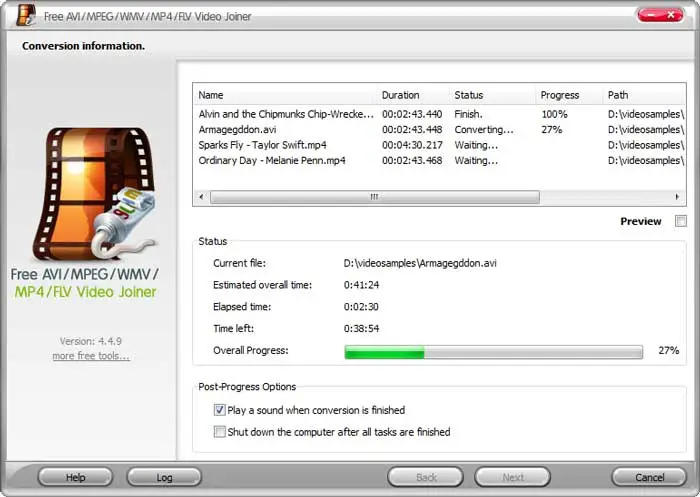The image size is (700, 497).
Task: Open the conversion Log
Action: [164, 477]
